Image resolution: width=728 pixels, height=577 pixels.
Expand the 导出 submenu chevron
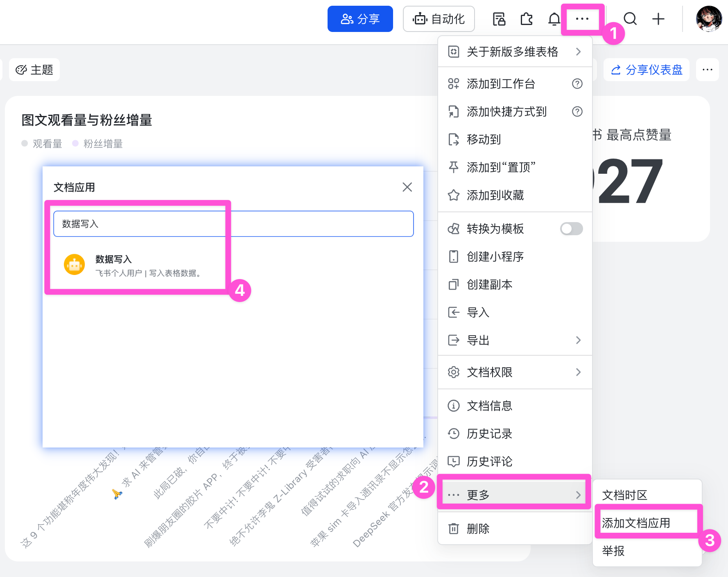(x=578, y=340)
